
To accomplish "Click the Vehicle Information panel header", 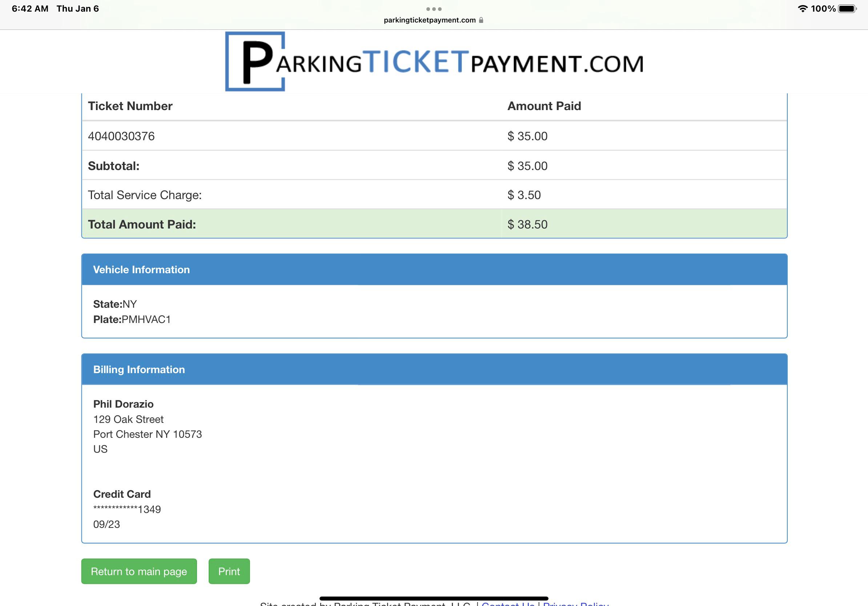I will 434,269.
